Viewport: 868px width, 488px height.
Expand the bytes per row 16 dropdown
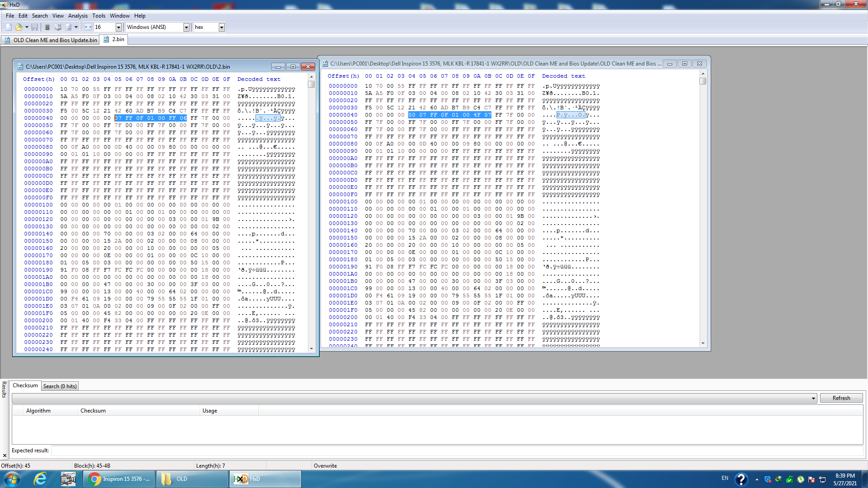(x=118, y=27)
